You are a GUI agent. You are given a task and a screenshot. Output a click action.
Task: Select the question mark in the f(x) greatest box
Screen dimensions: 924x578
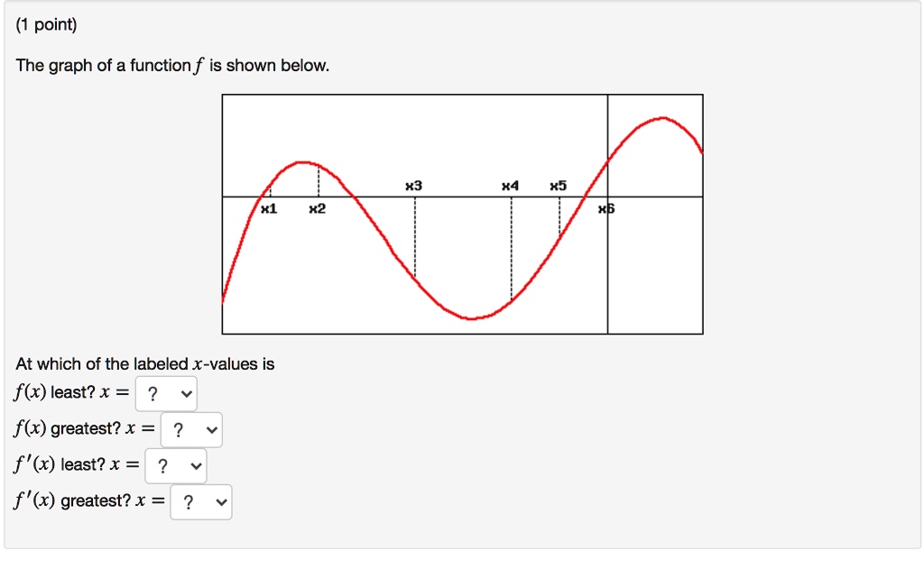(177, 429)
